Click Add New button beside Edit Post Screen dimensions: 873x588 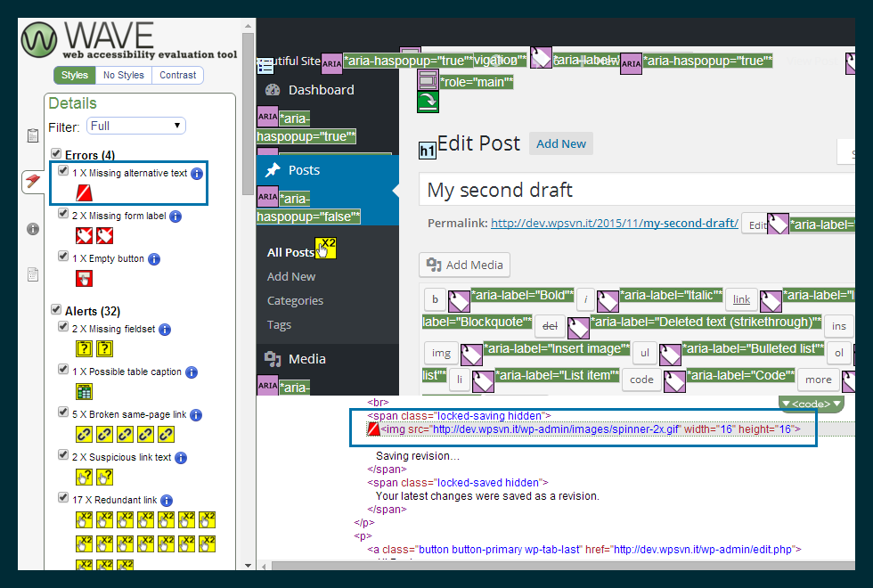point(560,143)
